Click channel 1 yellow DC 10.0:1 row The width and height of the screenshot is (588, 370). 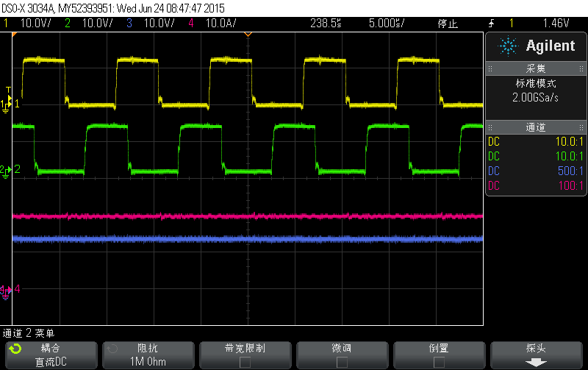tap(536, 142)
